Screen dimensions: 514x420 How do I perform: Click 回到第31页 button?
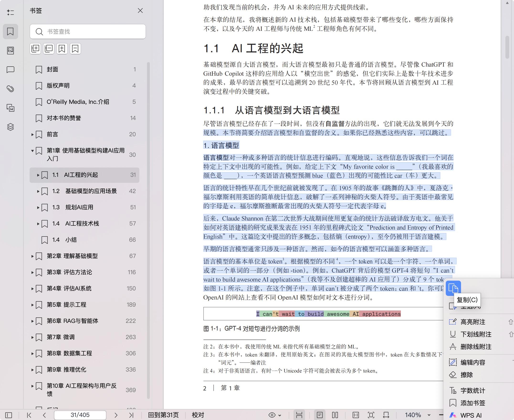pyautogui.click(x=163, y=415)
